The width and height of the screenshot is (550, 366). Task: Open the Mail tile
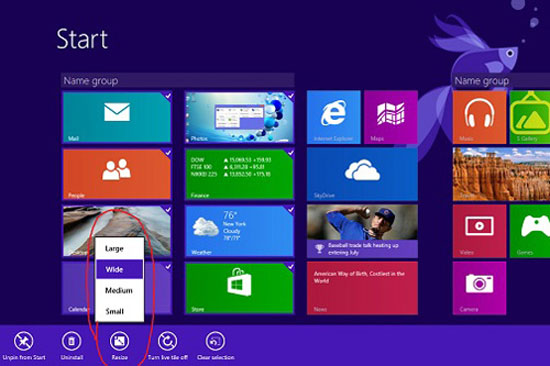tap(117, 117)
